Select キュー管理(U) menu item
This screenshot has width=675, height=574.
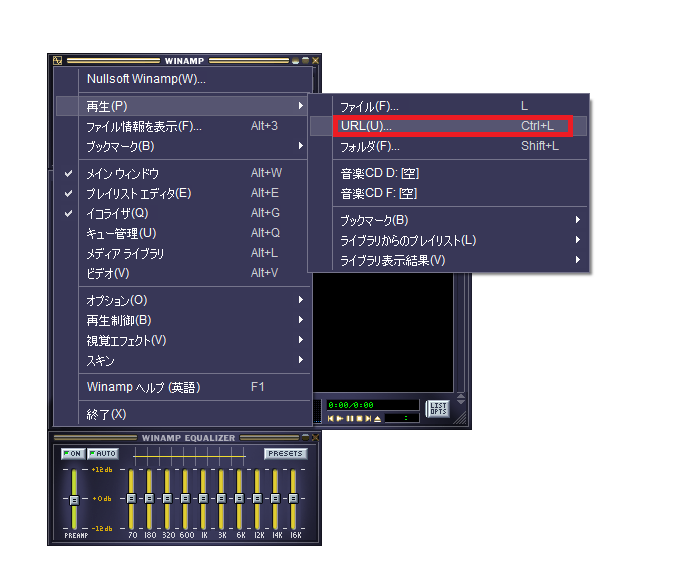[183, 233]
